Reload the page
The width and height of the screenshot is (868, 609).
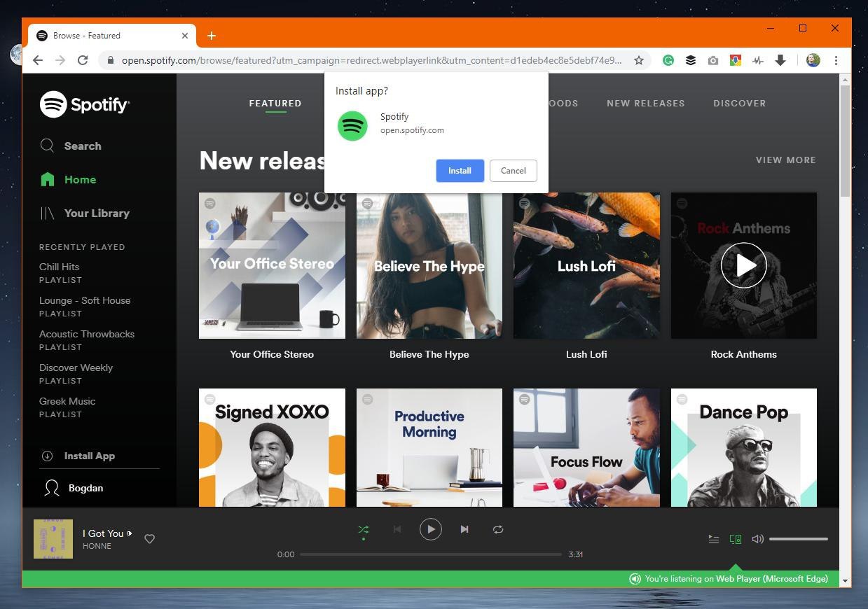tap(83, 60)
